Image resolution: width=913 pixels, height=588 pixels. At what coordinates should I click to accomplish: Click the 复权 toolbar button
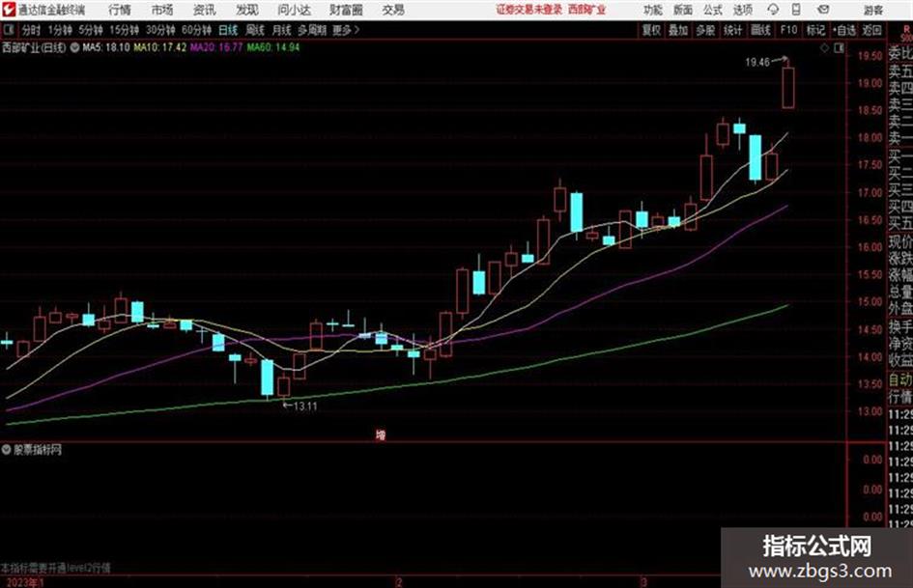pyautogui.click(x=651, y=30)
